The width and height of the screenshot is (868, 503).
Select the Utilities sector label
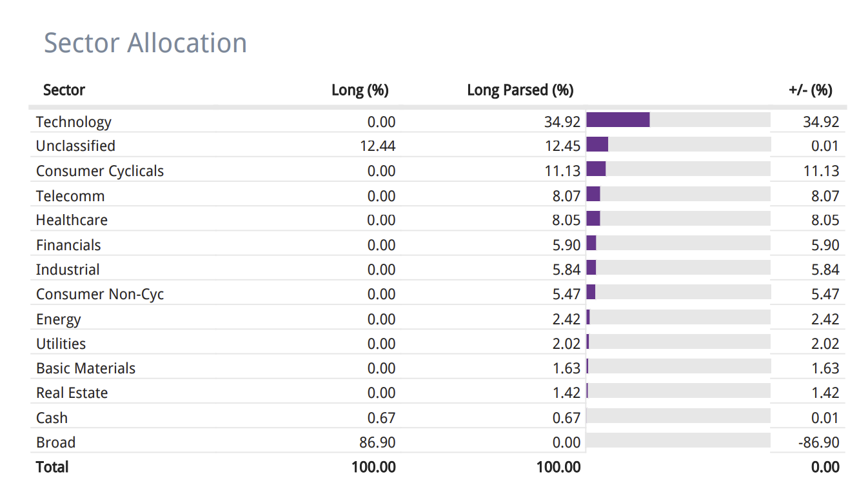tap(61, 344)
